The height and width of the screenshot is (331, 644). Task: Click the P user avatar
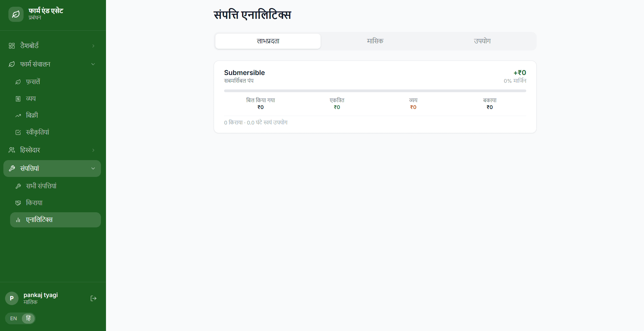(x=12, y=298)
